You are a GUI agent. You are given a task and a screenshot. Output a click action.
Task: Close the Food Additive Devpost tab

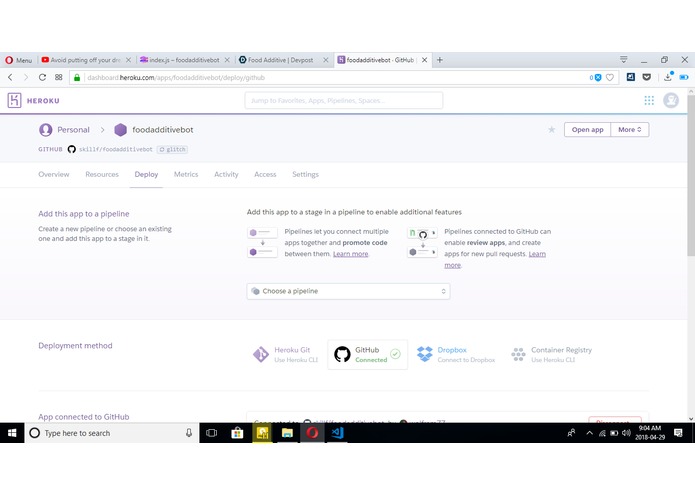coord(325,60)
